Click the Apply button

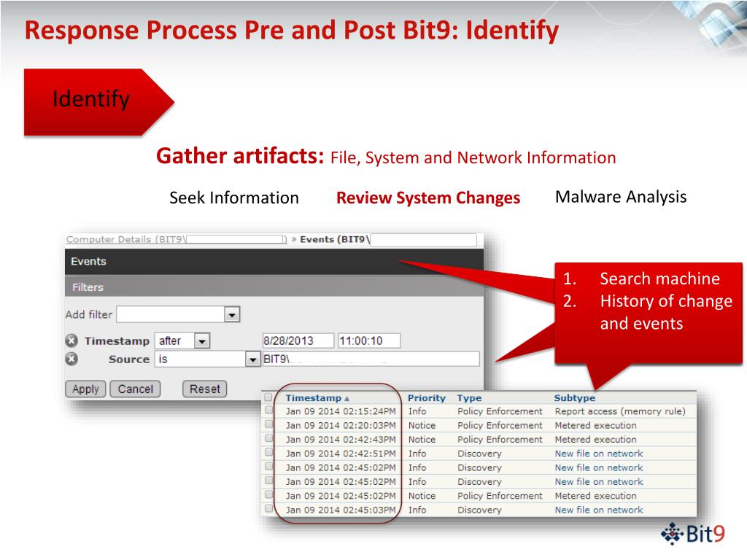85,389
